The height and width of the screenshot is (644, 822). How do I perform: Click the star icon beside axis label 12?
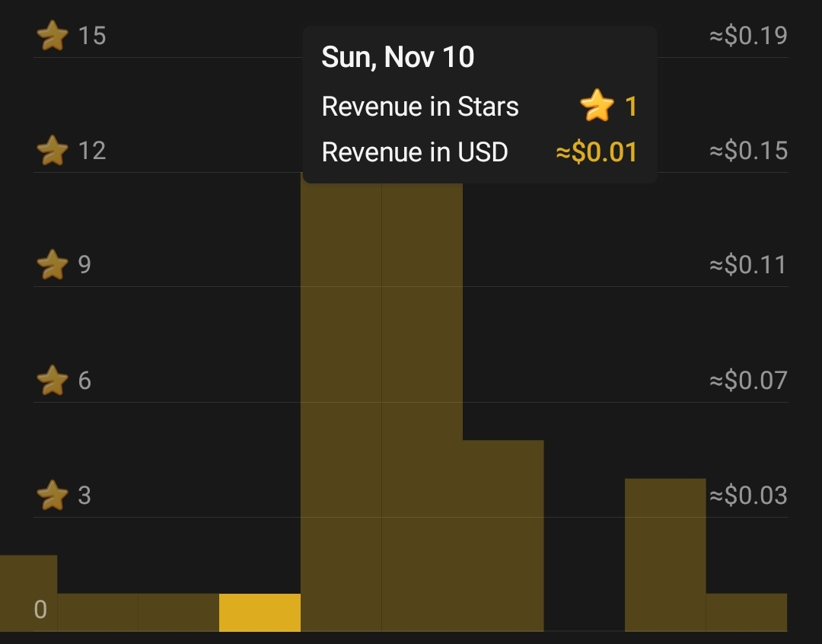coord(52,151)
